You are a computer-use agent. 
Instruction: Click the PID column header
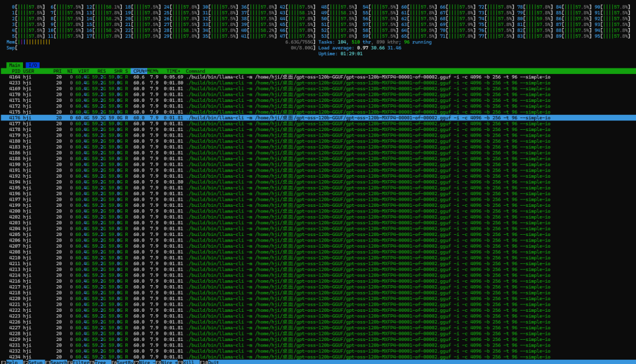pos(16,71)
